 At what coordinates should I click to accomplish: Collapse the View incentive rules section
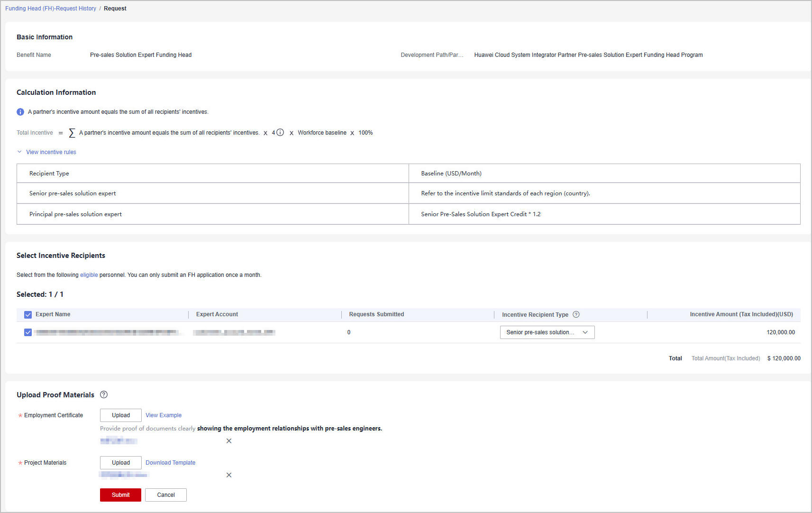[51, 152]
